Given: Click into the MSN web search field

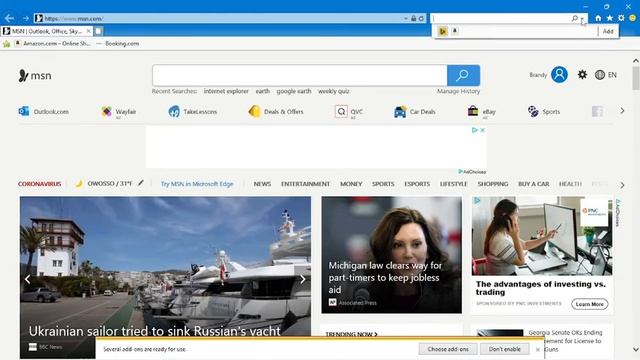Looking at the screenshot, I should [x=300, y=75].
